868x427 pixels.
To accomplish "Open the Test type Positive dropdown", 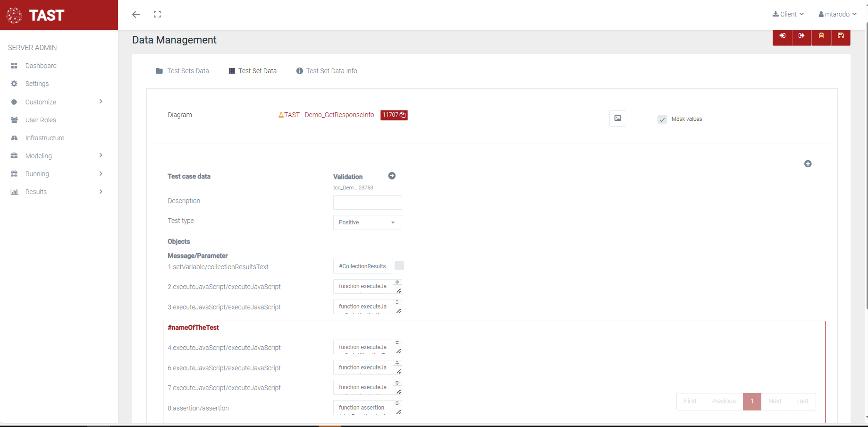I will [x=367, y=222].
